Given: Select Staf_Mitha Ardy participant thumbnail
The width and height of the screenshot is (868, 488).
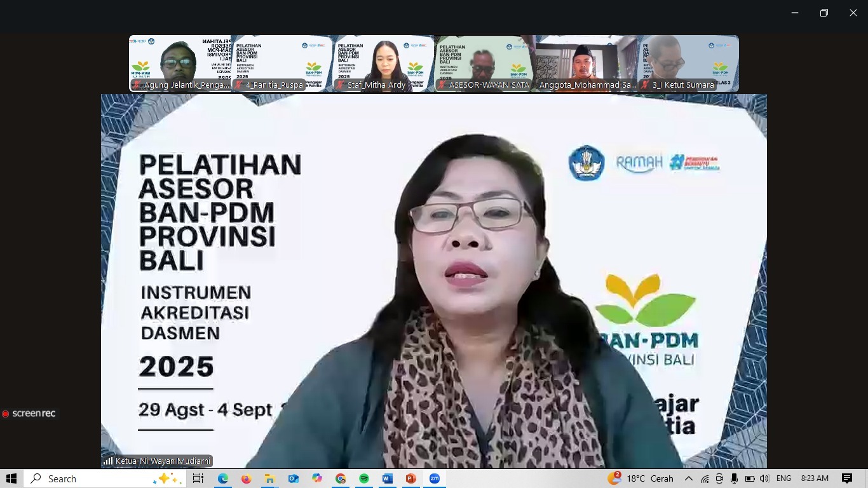Looking at the screenshot, I should click(x=383, y=64).
